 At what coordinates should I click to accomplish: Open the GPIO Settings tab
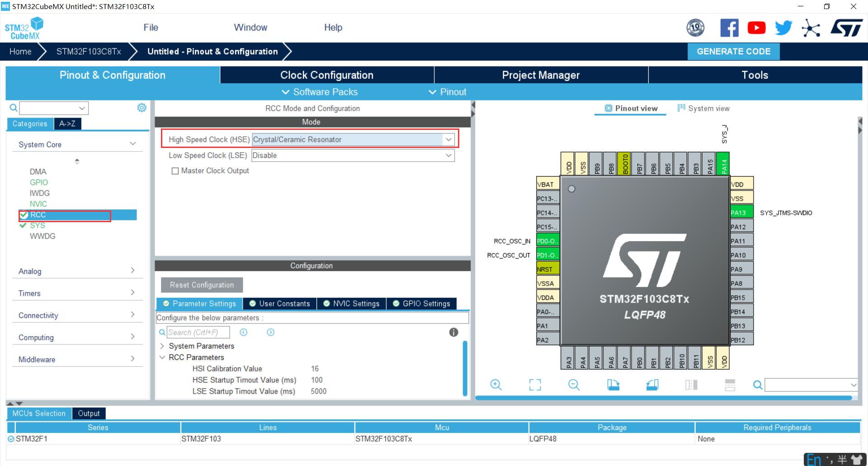click(421, 304)
